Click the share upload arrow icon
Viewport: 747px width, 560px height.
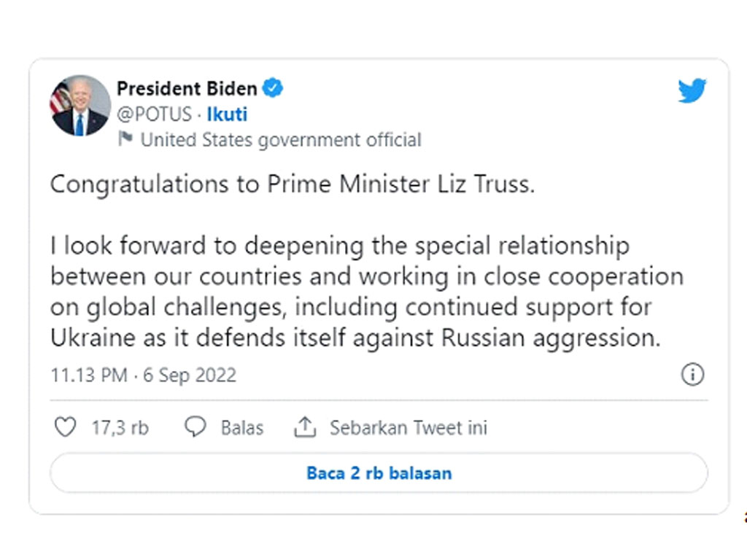305,427
